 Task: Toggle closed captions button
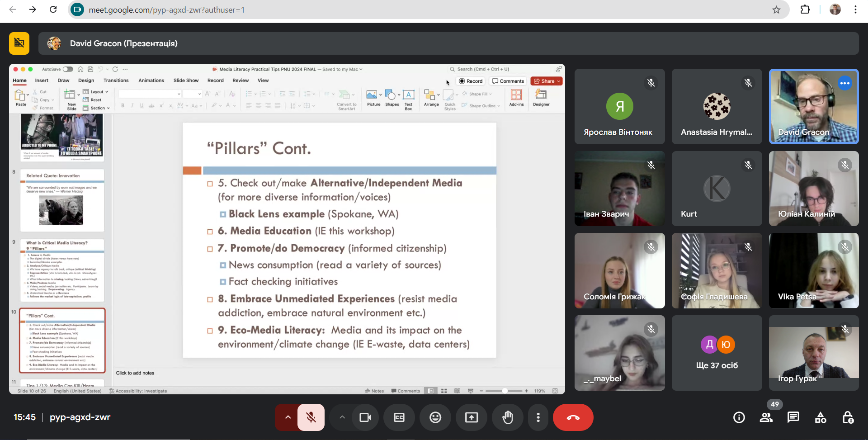399,417
